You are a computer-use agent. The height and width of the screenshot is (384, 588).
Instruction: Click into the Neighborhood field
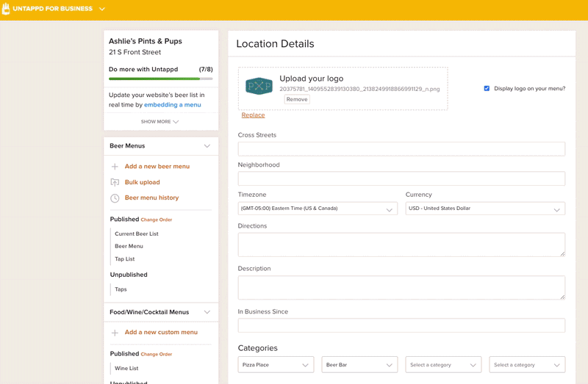401,178
